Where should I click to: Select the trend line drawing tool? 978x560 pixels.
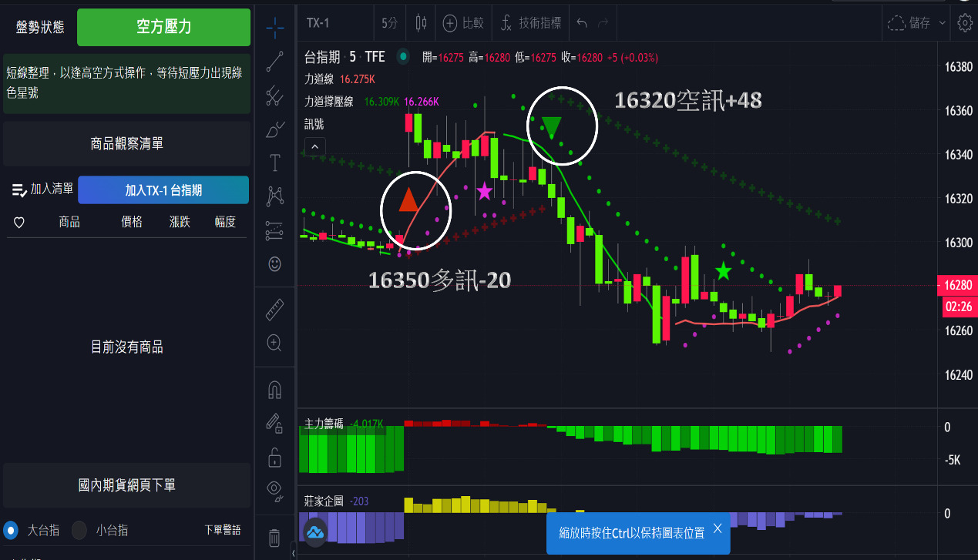coord(274,62)
